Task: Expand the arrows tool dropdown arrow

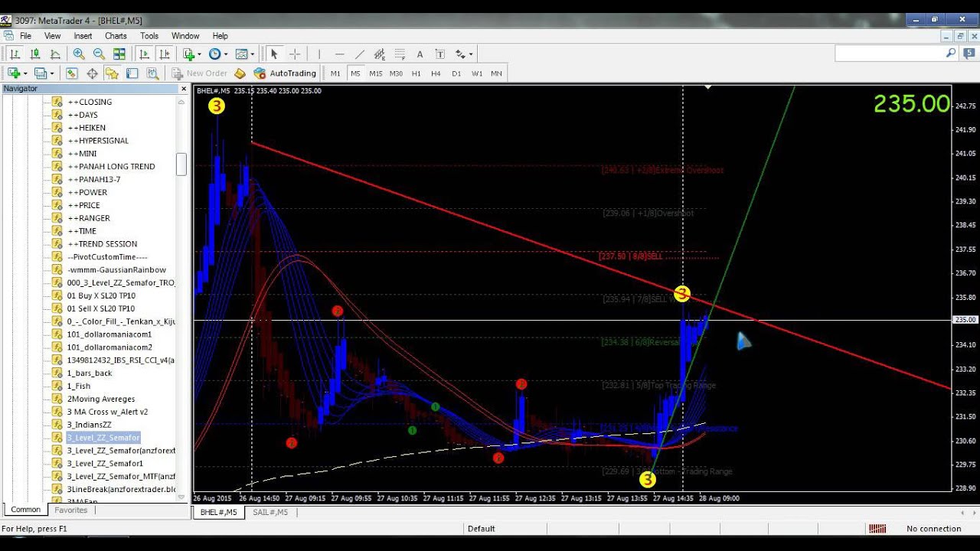Action: pos(470,54)
